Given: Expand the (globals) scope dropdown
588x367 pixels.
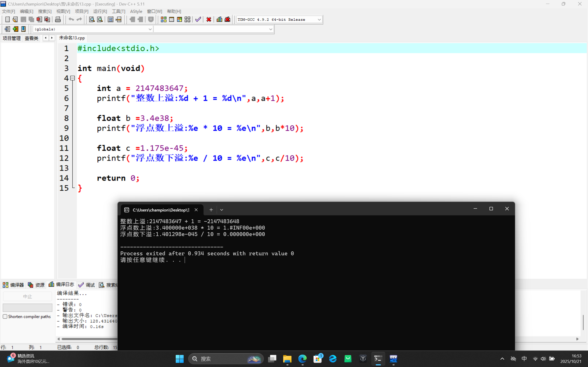Looking at the screenshot, I should click(x=150, y=29).
